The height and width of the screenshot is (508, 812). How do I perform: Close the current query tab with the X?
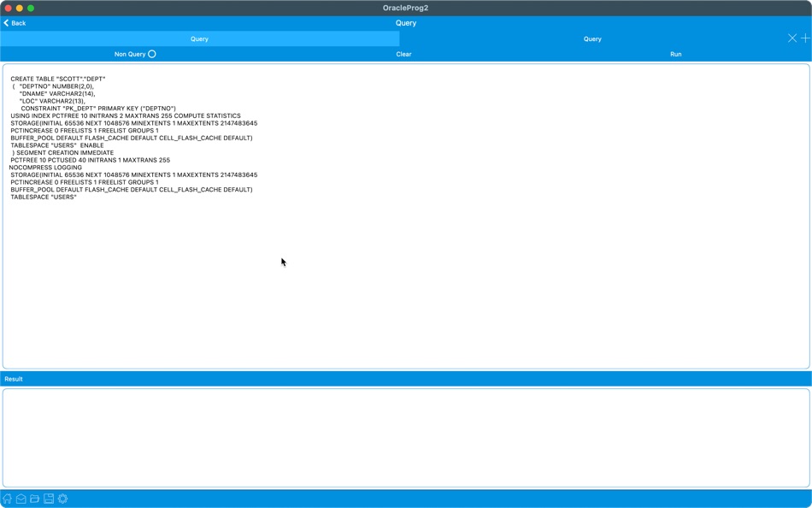793,38
